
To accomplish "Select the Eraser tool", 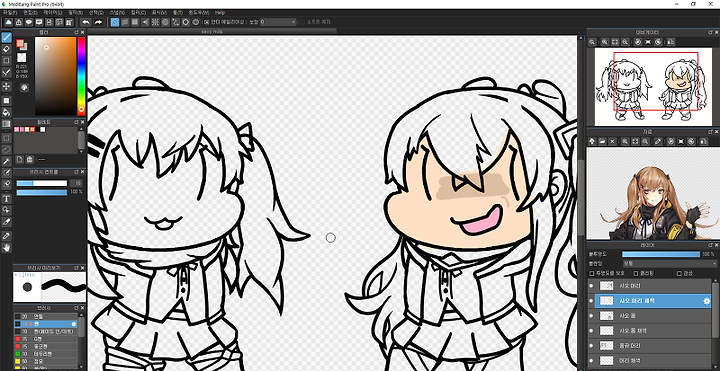I will pyautogui.click(x=6, y=49).
